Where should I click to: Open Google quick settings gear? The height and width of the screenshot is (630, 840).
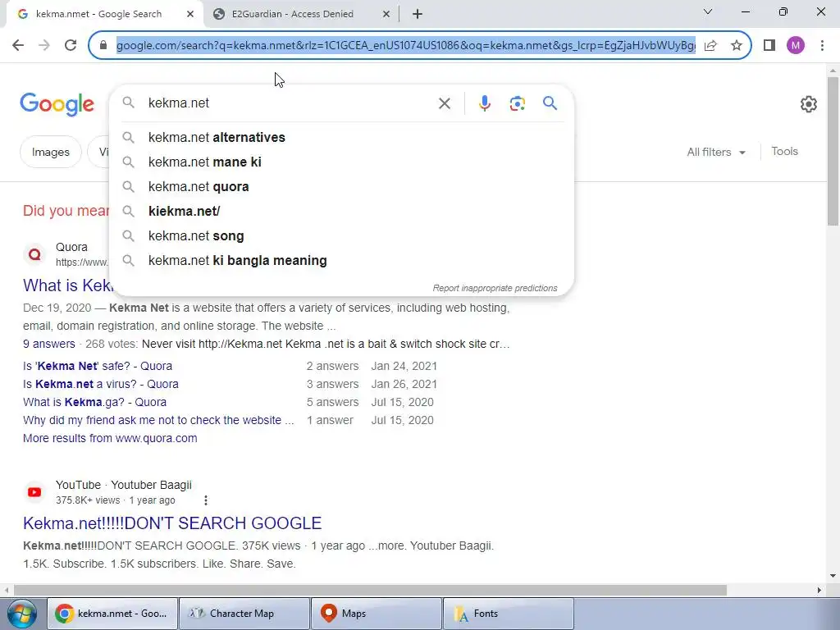[808, 104]
